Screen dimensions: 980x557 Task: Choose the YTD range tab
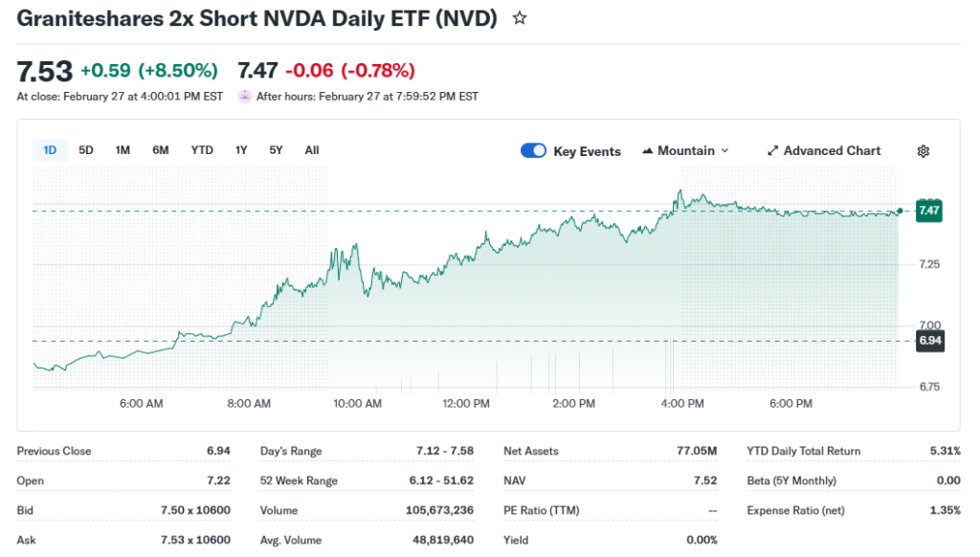[x=202, y=150]
